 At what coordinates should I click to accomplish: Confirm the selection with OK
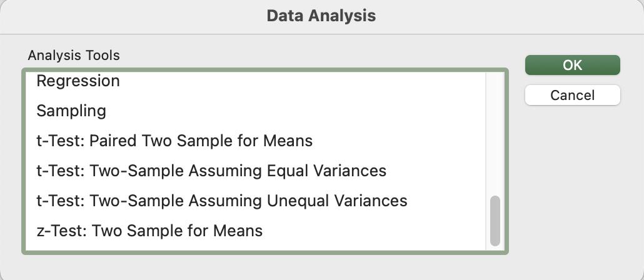pyautogui.click(x=573, y=65)
